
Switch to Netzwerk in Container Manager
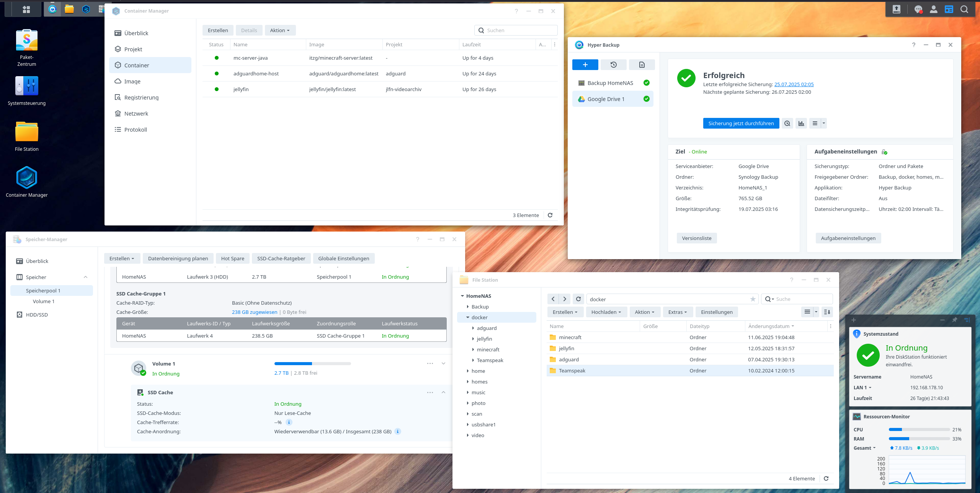click(x=136, y=114)
